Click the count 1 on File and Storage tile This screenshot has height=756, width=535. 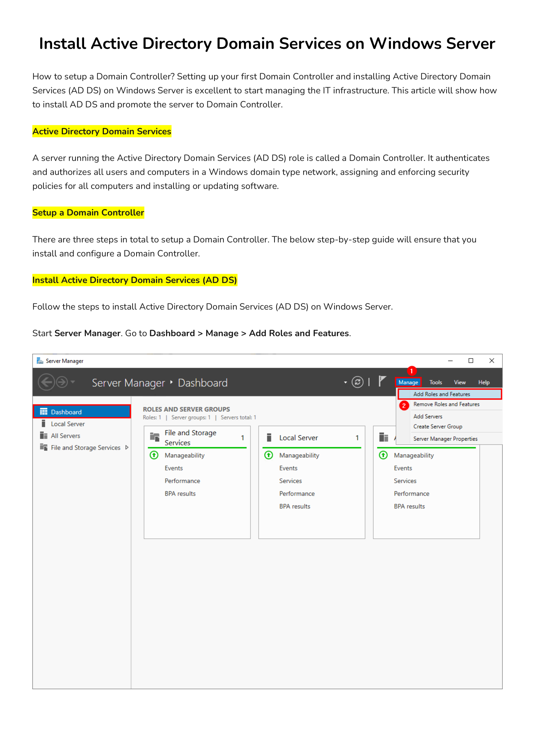243,438
